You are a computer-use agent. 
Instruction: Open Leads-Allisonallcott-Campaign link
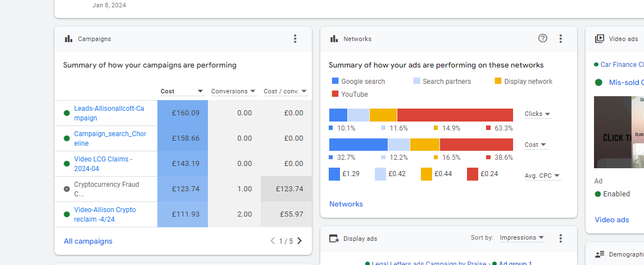(105, 113)
